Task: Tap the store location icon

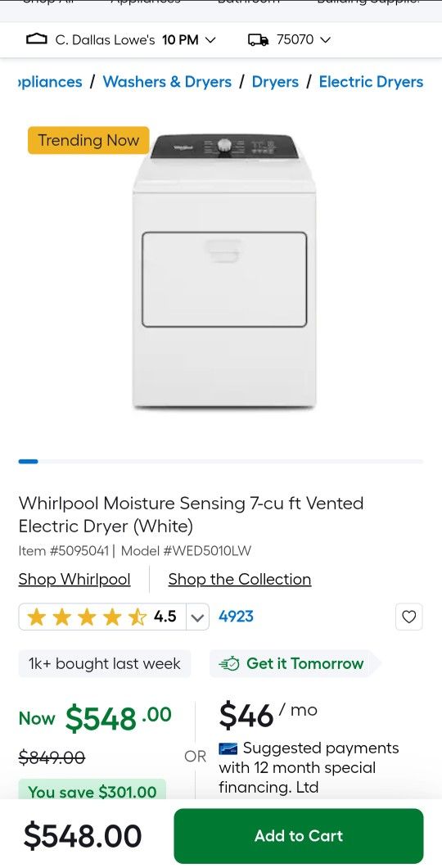Action: point(37,39)
